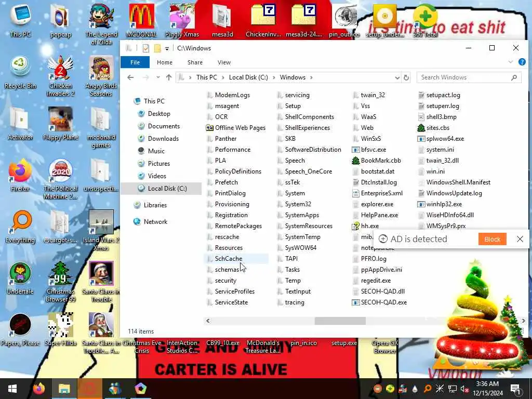Screen dimensions: 532x399
Task: Select the Offline Web Pages folder
Action: [x=240, y=128]
